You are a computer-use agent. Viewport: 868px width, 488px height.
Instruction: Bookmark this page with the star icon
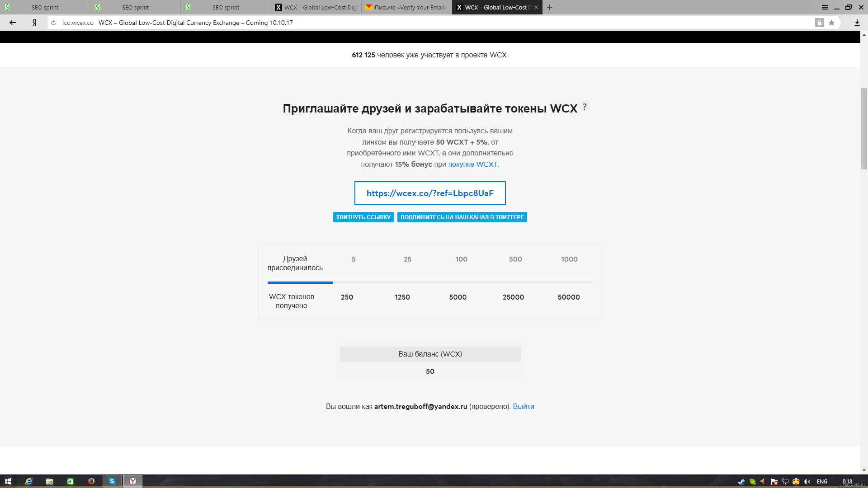pos(831,23)
